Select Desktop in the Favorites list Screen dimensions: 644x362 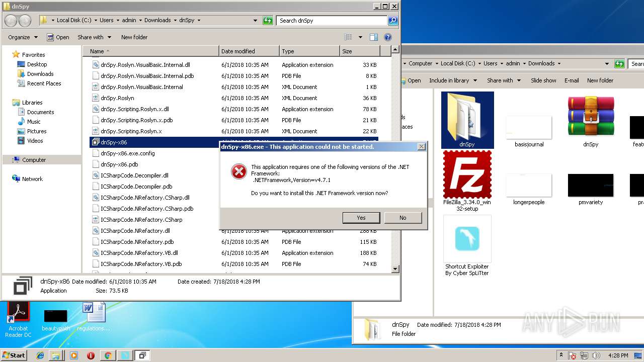pos(37,64)
